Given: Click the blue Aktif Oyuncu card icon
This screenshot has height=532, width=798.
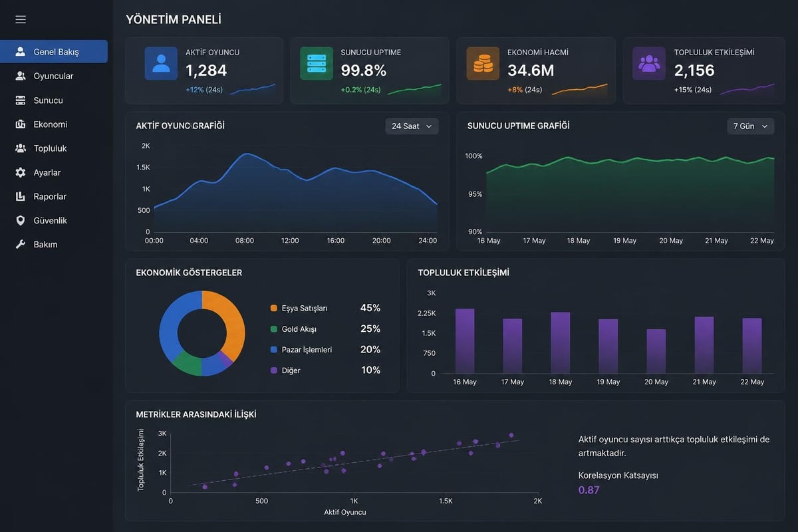Looking at the screenshot, I should click(161, 63).
